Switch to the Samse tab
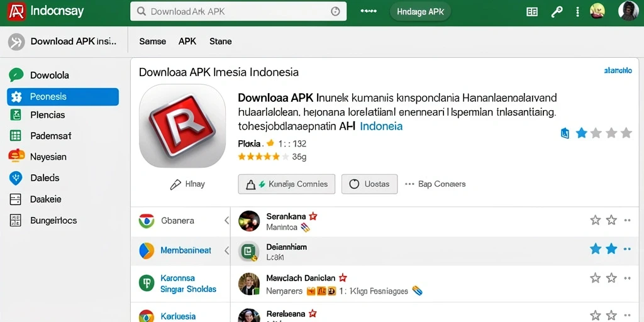Image resolution: width=644 pixels, height=322 pixels. click(152, 42)
